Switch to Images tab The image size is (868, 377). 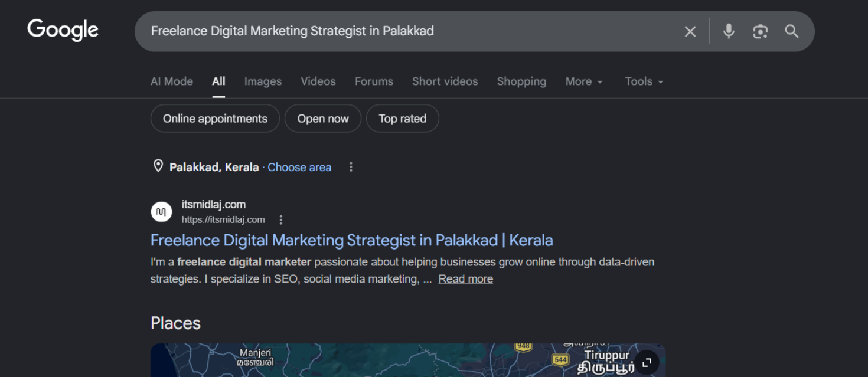263,81
